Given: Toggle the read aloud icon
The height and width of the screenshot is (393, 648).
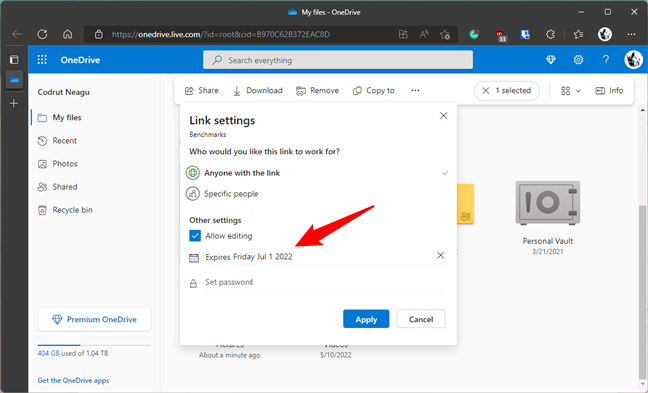Looking at the screenshot, I should [x=424, y=34].
